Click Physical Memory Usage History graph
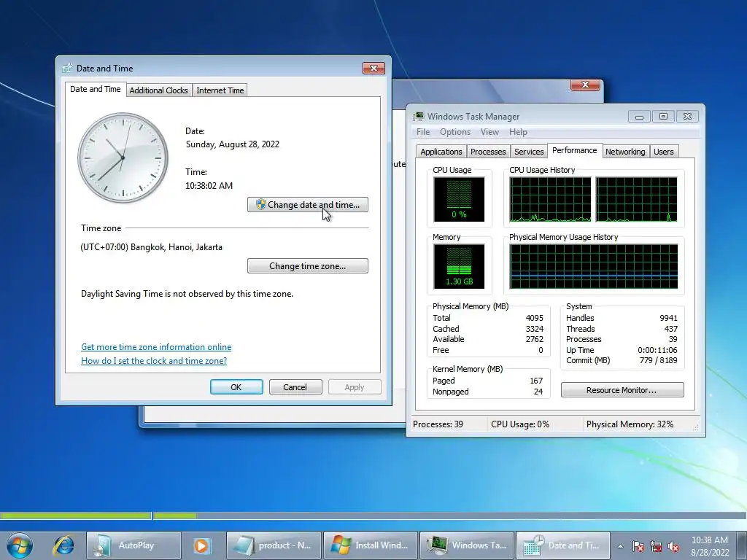Image resolution: width=747 pixels, height=560 pixels. (x=594, y=266)
